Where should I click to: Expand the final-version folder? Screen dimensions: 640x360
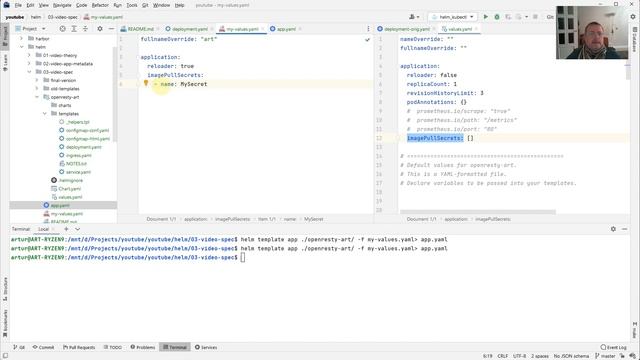click(x=37, y=80)
